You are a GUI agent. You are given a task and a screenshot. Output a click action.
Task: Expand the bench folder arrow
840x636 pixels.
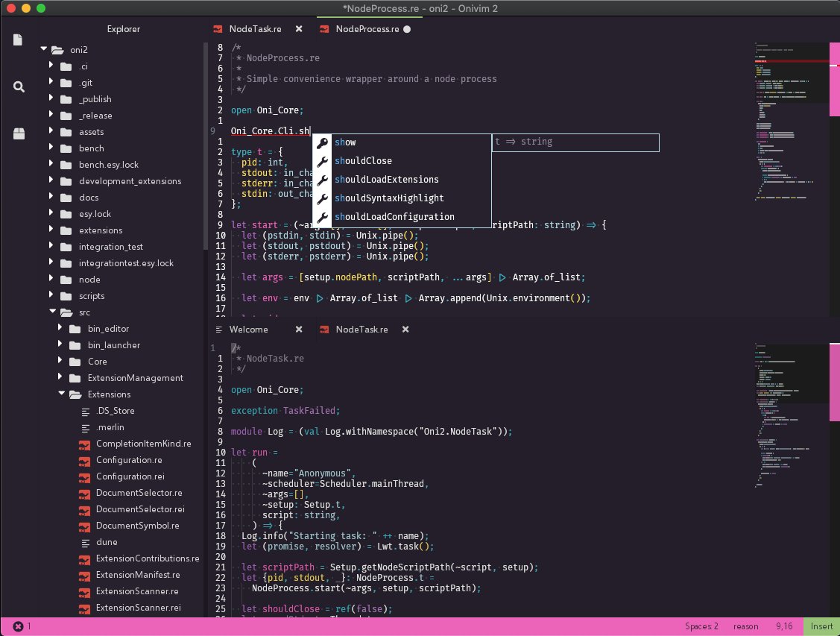point(51,147)
